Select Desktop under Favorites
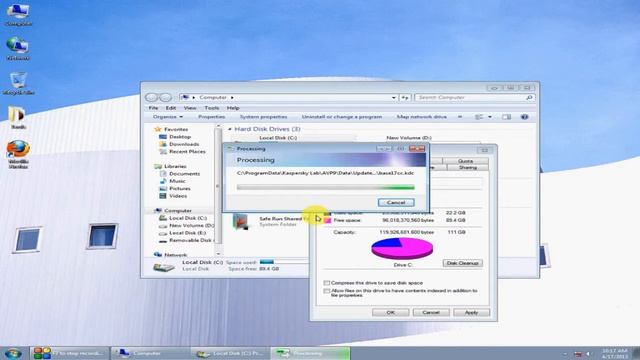Screen dimensions: 640x360 [x=180, y=137]
